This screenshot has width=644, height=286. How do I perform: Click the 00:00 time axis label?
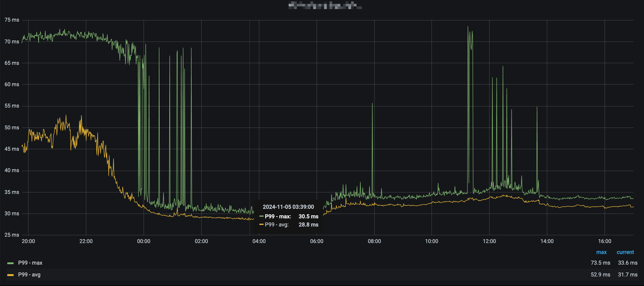(x=144, y=241)
